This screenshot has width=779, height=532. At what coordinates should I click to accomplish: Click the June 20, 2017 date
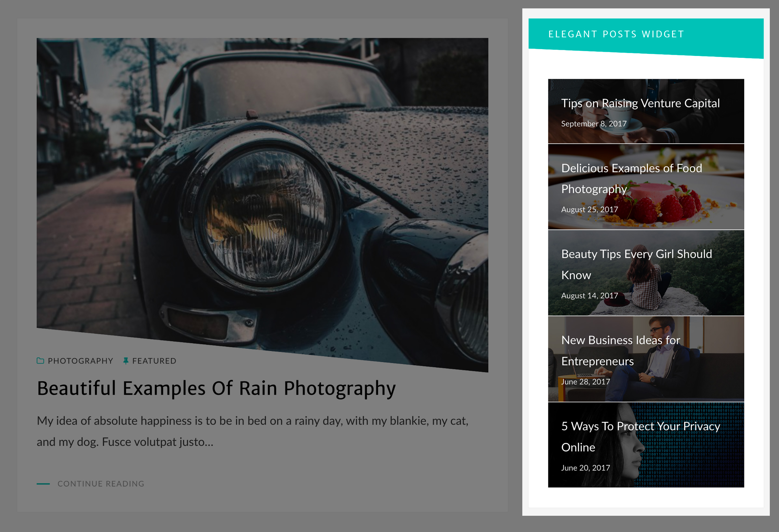pos(585,468)
